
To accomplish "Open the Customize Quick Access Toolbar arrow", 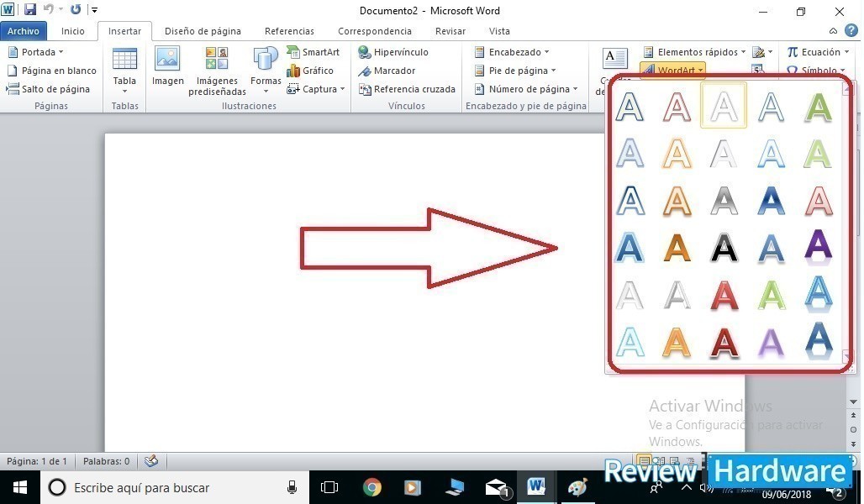I will point(95,10).
